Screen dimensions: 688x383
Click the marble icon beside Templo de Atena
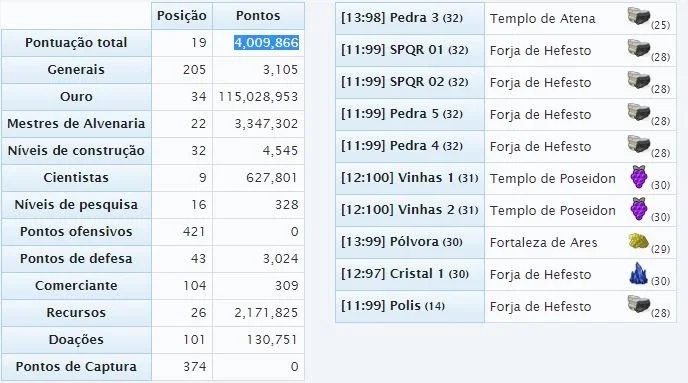[x=638, y=17]
